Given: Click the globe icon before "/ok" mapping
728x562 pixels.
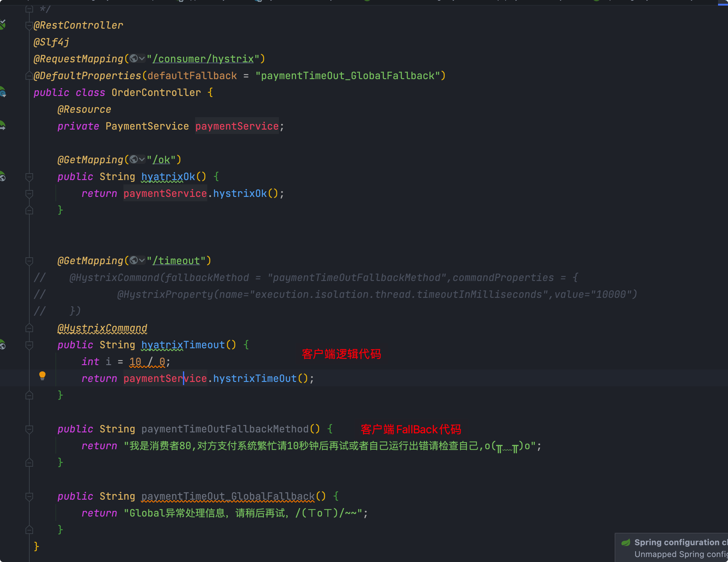Looking at the screenshot, I should tap(134, 160).
